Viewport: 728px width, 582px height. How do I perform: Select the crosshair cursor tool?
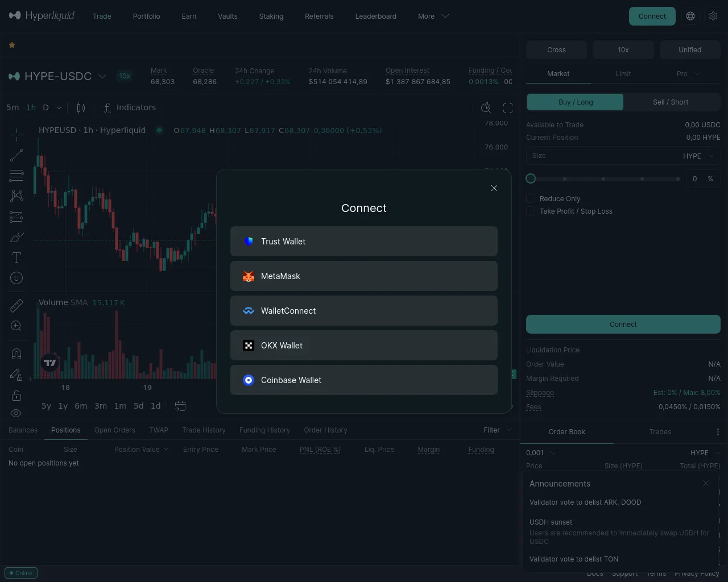(x=16, y=135)
